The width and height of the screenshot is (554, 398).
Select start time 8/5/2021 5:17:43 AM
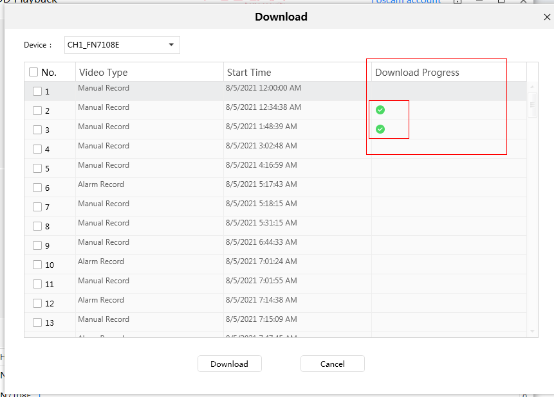click(261, 184)
